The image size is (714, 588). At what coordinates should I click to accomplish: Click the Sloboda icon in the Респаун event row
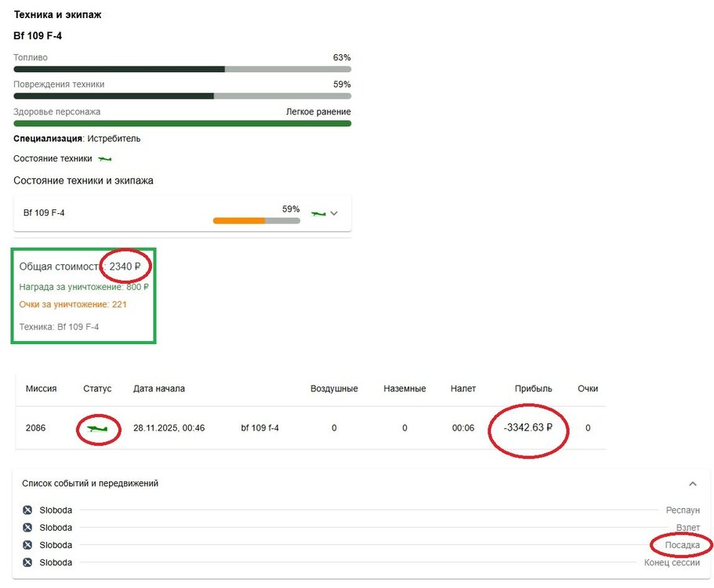click(x=27, y=510)
